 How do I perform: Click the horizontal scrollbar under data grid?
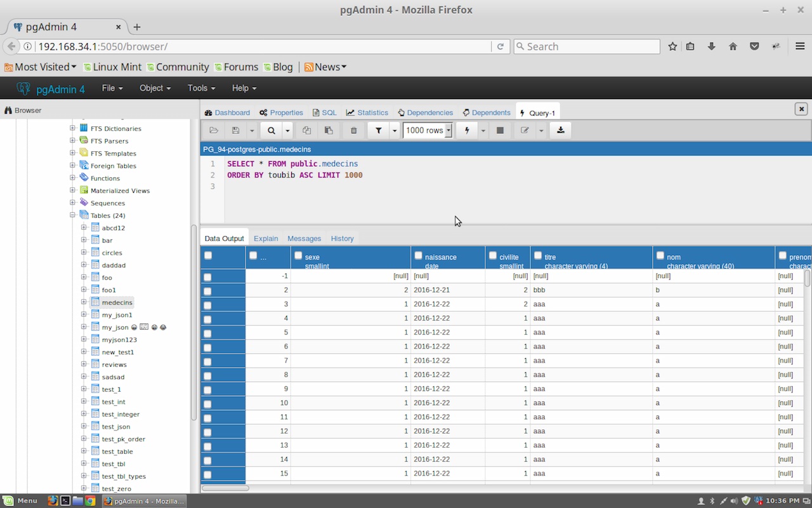(226, 488)
